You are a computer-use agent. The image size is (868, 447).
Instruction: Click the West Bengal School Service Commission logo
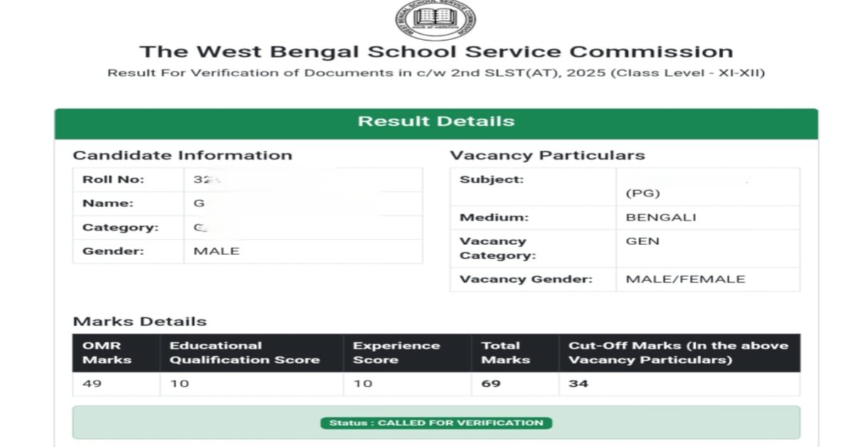[x=435, y=19]
